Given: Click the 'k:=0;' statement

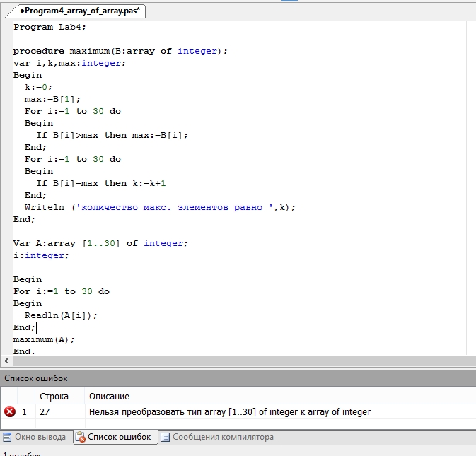Looking at the screenshot, I should coord(38,87).
